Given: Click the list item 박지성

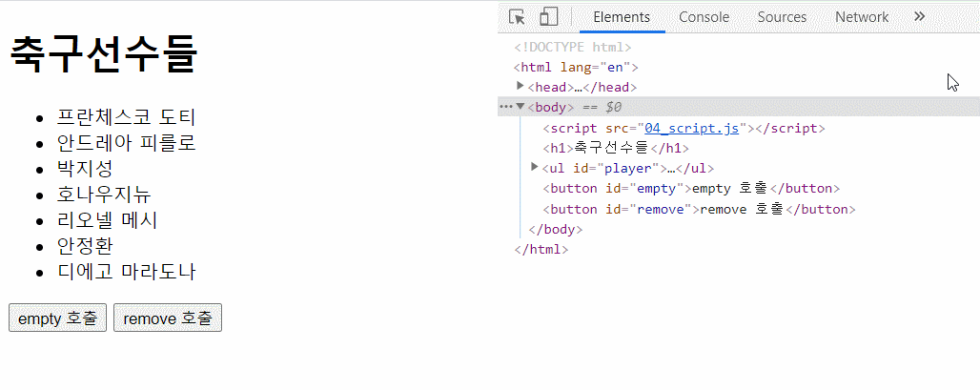Looking at the screenshot, I should 85,169.
